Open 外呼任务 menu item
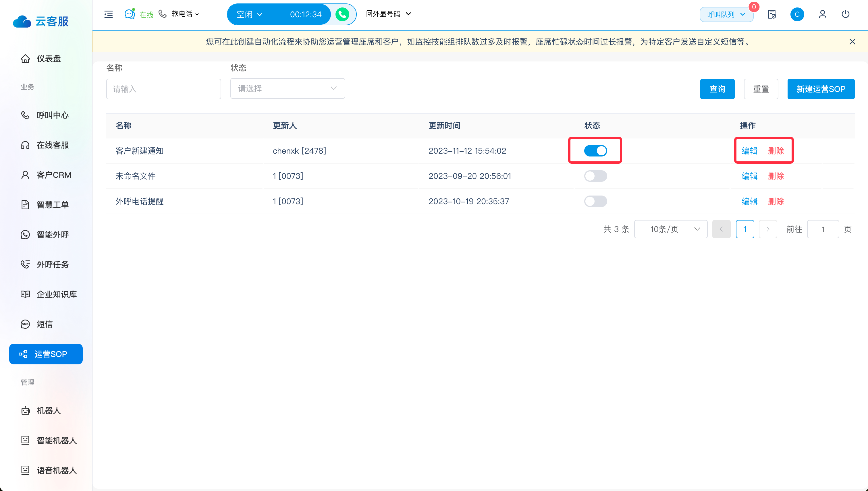 click(x=46, y=264)
